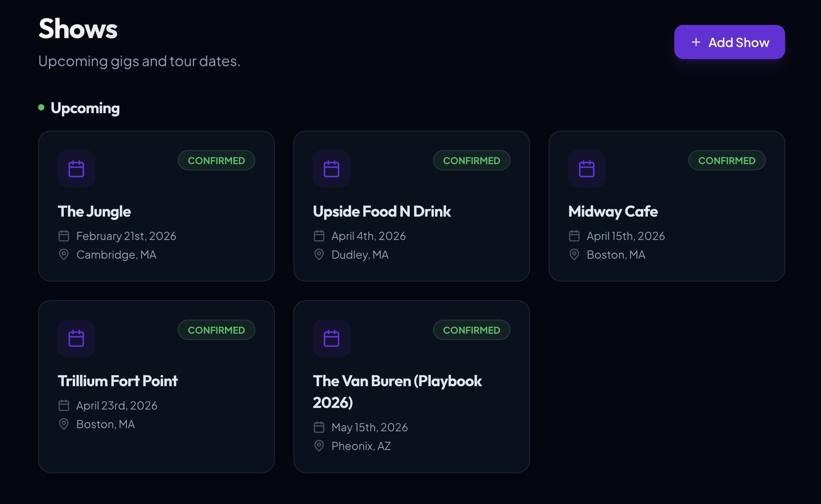Toggle the CONFIRMED badge on Midway Cafe show
Viewport: 821px width, 504px height.
(726, 160)
